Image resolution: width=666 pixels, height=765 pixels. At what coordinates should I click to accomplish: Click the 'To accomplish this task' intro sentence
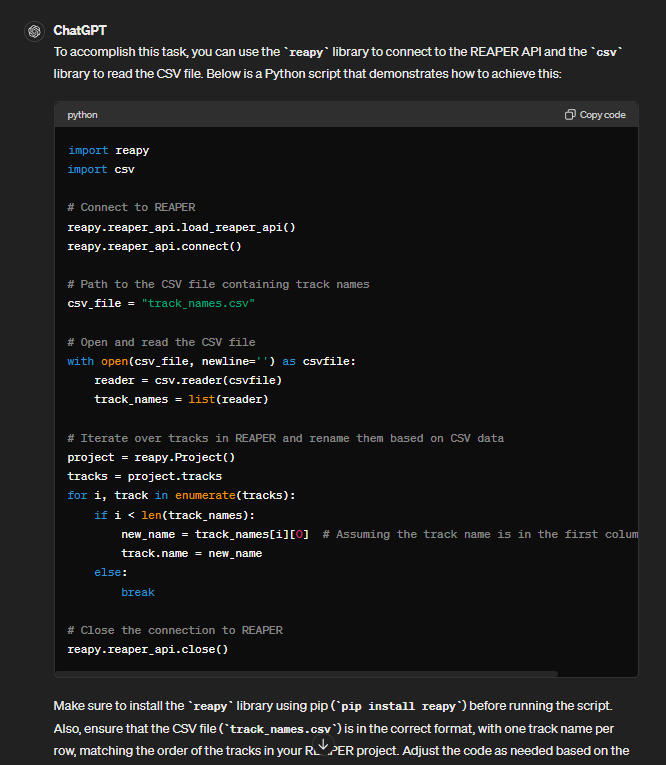pyautogui.click(x=337, y=63)
